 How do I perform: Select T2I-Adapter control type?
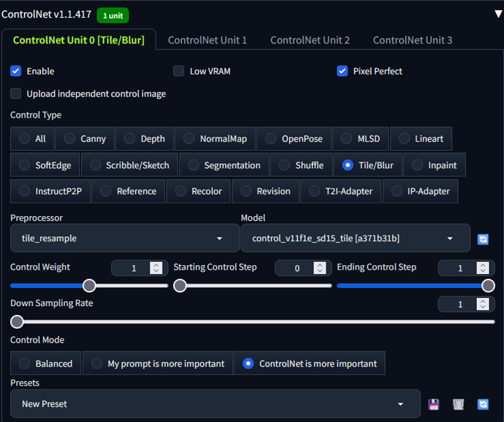(x=341, y=191)
